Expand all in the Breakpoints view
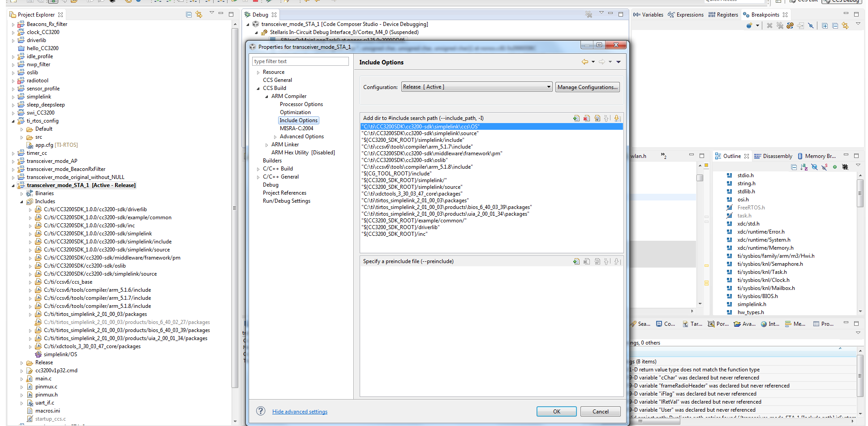This screenshot has height=426, width=868. (825, 26)
